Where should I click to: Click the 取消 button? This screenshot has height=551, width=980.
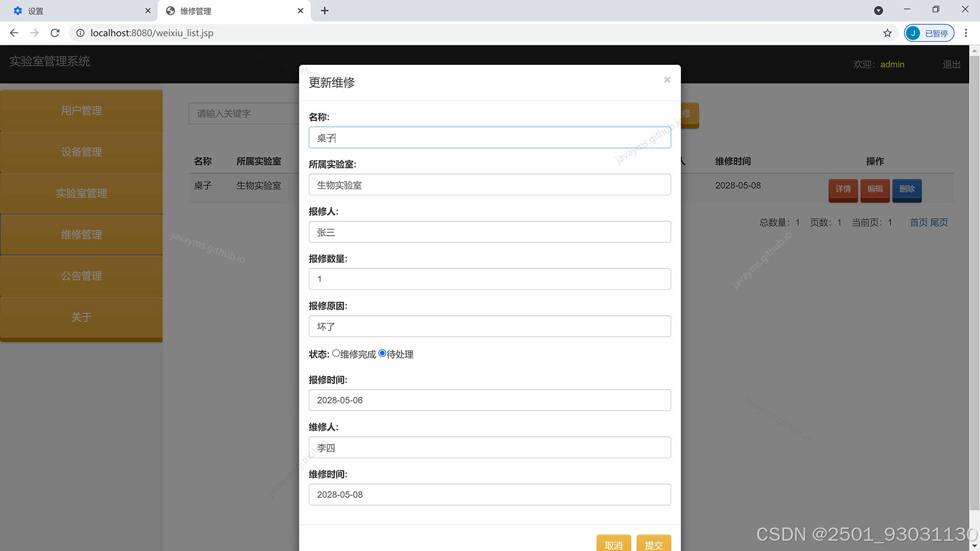tap(614, 544)
